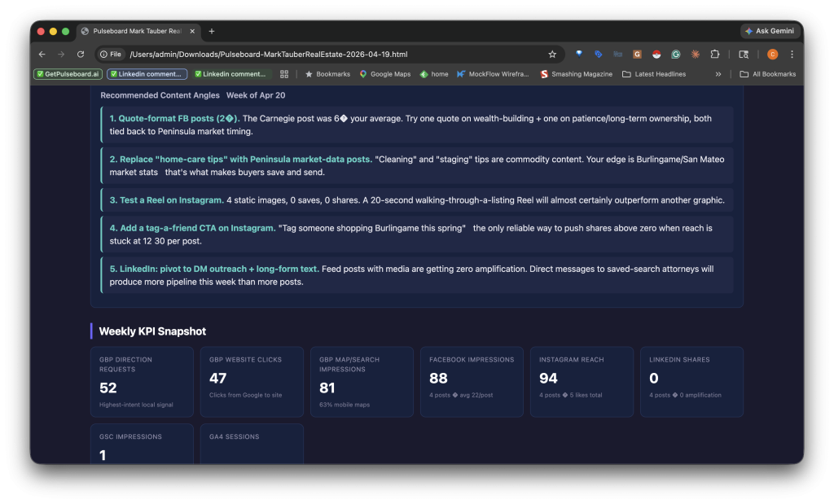Click the '63% mobile maps' caption
834x504 pixels.
click(x=345, y=405)
